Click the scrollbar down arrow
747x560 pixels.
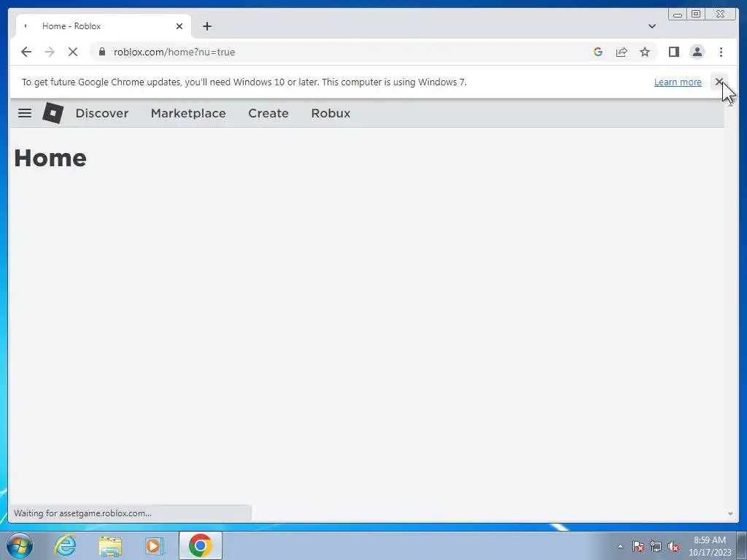pos(730,514)
